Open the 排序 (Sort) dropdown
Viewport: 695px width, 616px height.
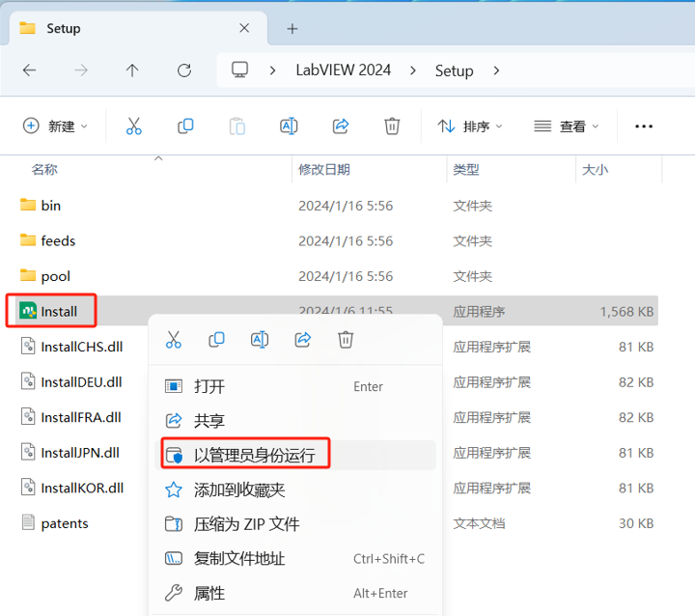click(470, 126)
